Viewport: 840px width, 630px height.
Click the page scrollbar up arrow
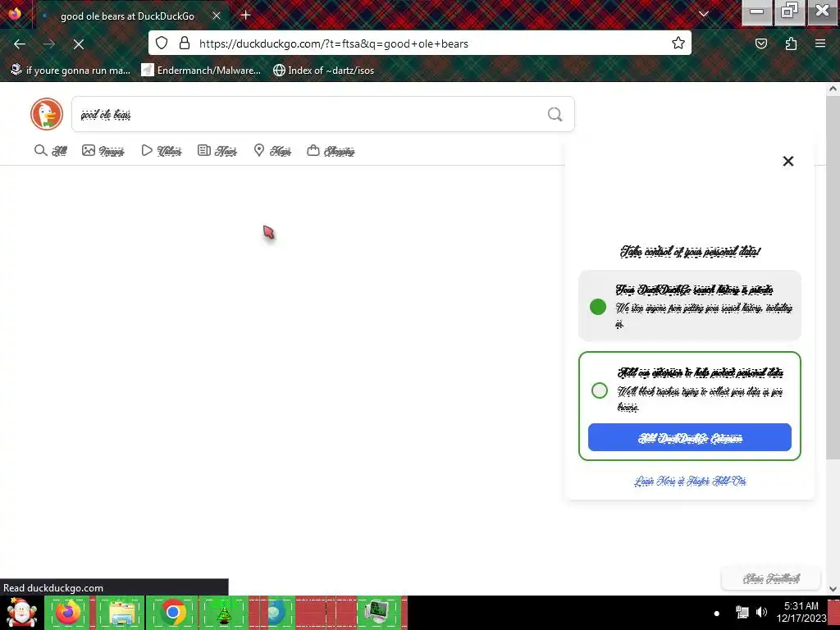pos(833,89)
